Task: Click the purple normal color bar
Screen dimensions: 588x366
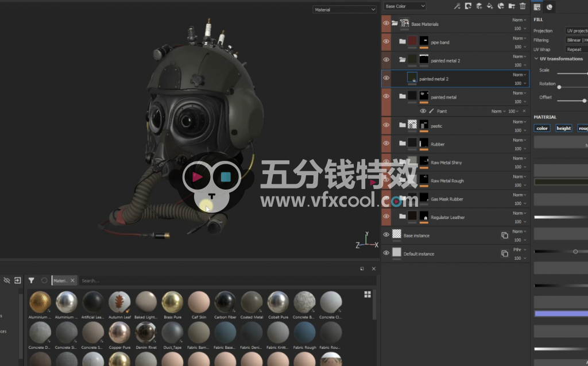Action: pos(561,314)
